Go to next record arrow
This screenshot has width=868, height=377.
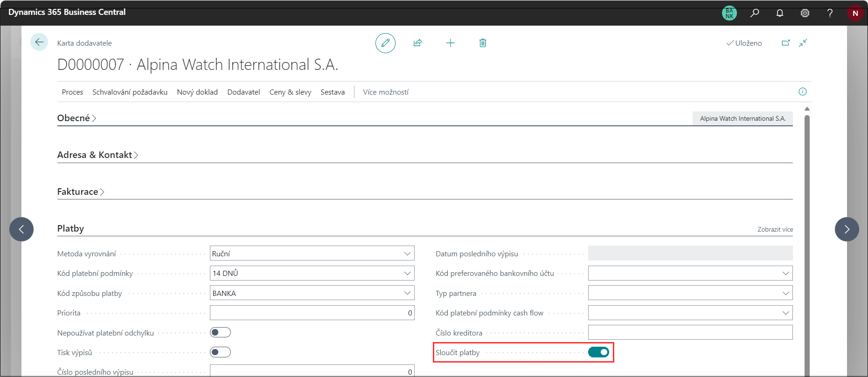coord(847,229)
